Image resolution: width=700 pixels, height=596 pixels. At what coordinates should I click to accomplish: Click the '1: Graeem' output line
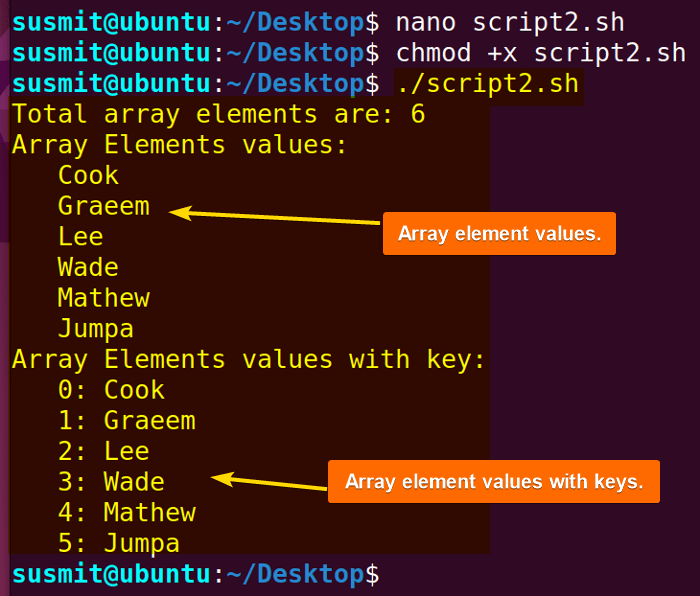click(x=127, y=421)
